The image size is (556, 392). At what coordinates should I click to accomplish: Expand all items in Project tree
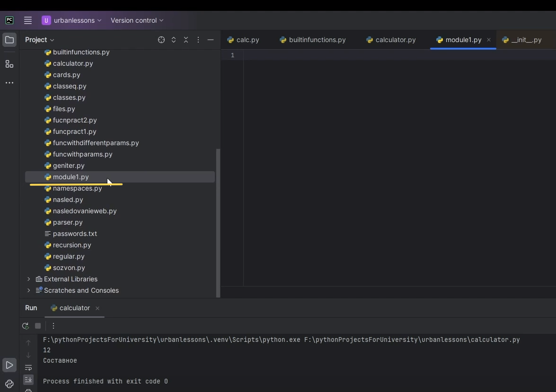174,40
